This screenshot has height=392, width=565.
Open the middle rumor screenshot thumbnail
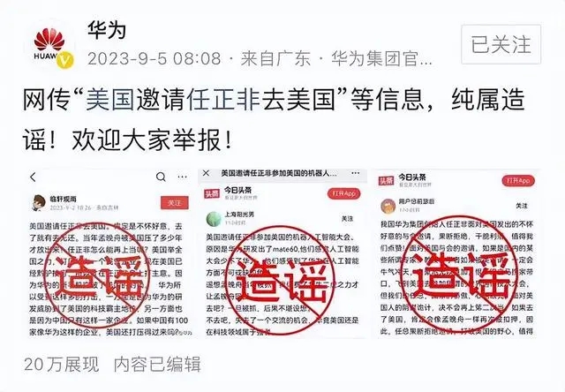[282, 253]
